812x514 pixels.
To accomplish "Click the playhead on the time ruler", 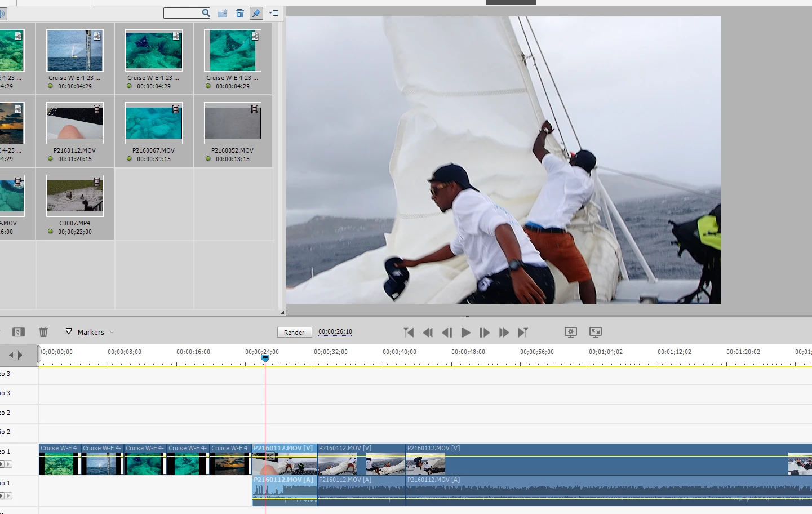I will coord(265,358).
